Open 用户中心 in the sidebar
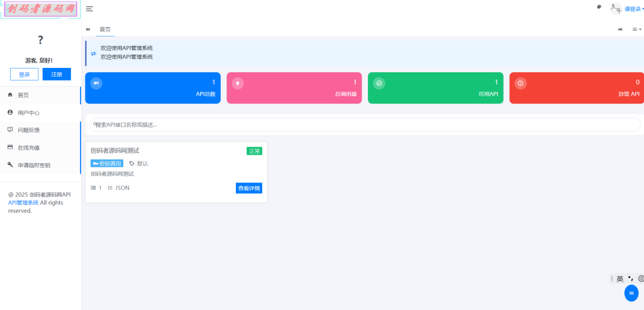The image size is (644, 310). 28,113
